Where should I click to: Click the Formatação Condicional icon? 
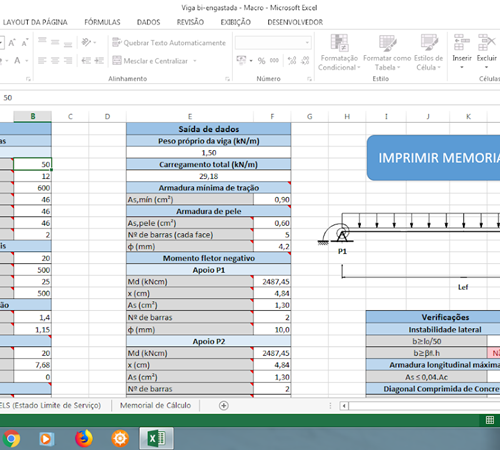(x=339, y=43)
